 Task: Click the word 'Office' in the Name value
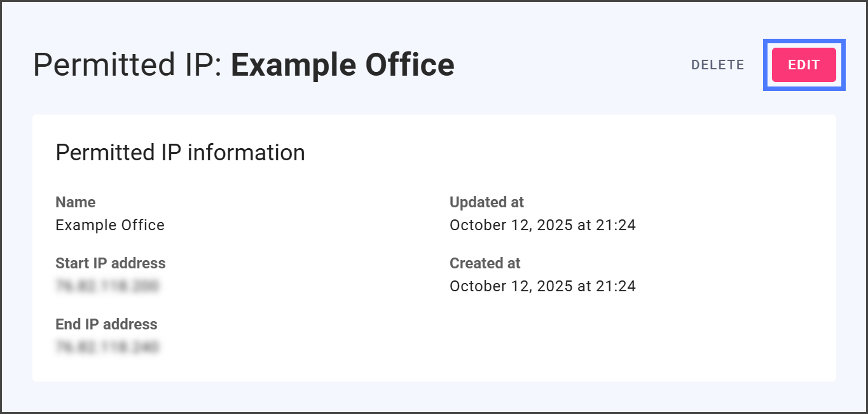144,225
